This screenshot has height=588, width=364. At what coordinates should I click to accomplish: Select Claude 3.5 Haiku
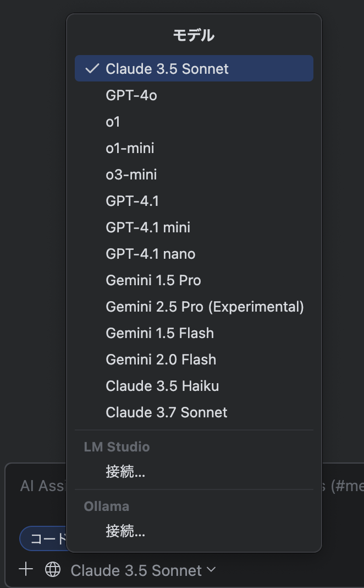194,386
